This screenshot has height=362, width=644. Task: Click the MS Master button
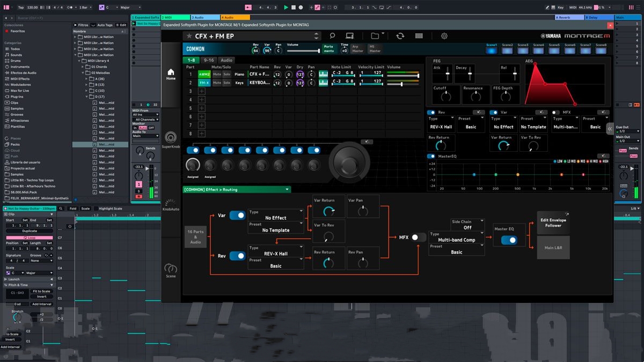[375, 49]
